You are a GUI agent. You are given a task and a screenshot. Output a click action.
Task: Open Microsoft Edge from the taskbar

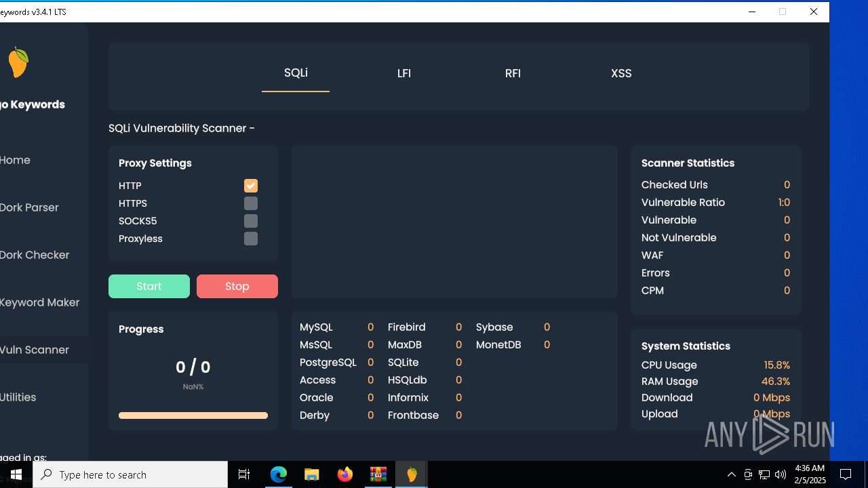click(279, 474)
